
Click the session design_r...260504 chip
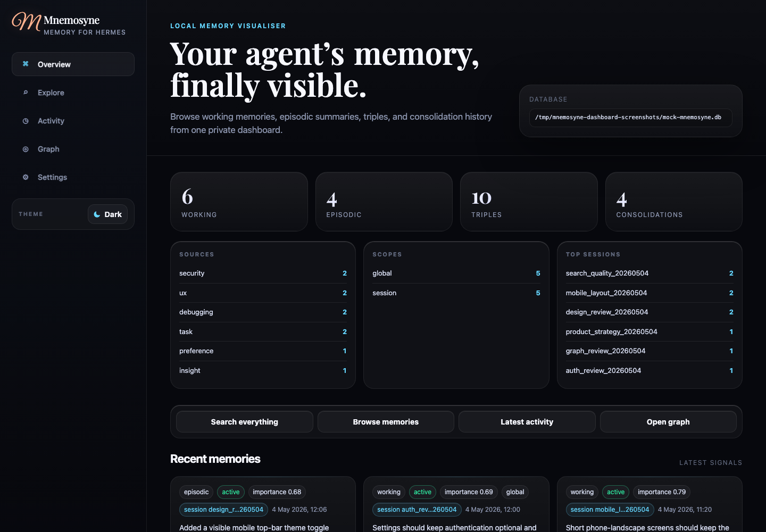click(223, 510)
